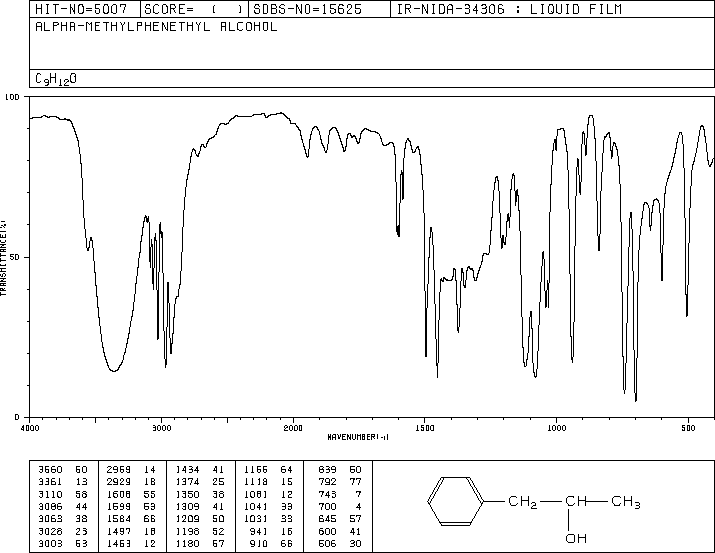Click the 645 peak table entry

(327, 519)
